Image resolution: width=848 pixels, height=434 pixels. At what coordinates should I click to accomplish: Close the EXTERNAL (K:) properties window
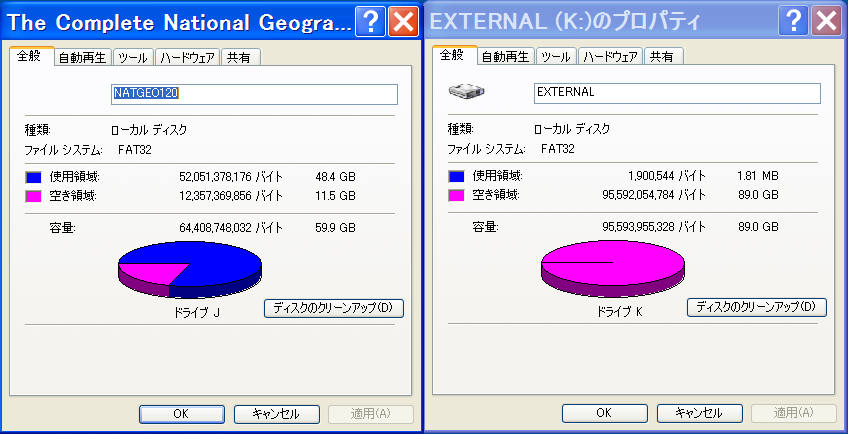coord(826,22)
